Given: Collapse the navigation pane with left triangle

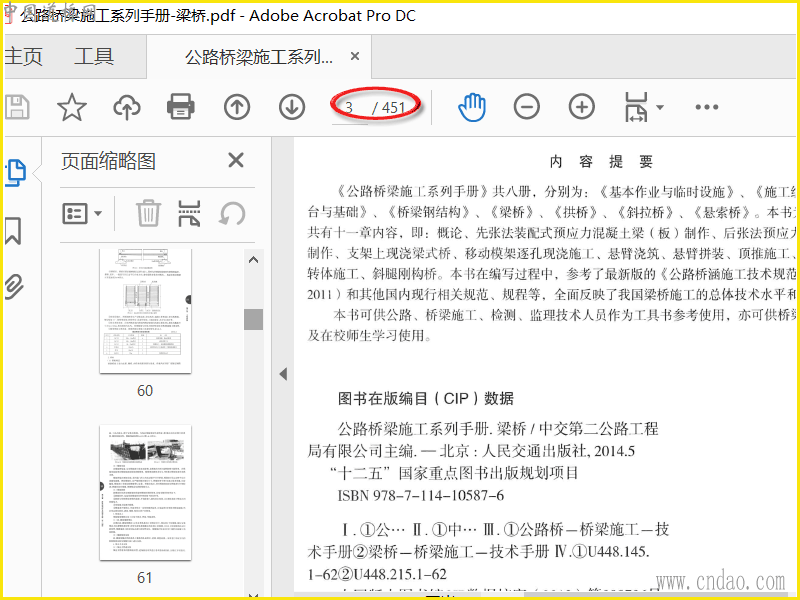Looking at the screenshot, I should tap(284, 374).
